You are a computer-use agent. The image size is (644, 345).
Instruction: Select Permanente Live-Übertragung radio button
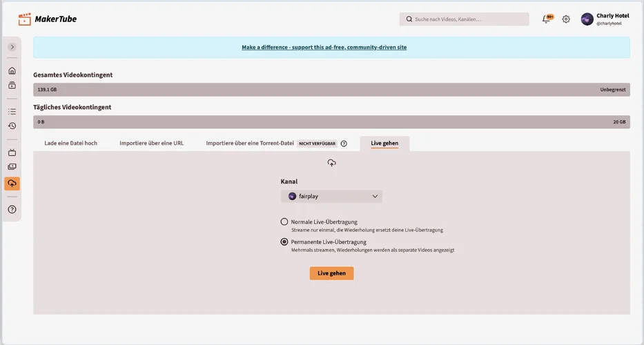click(x=284, y=242)
